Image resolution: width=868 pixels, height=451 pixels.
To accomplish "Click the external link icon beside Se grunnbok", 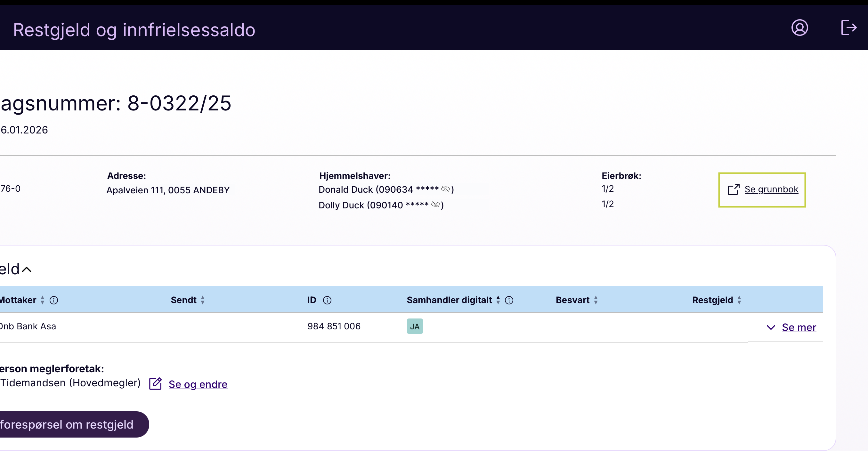I will [x=734, y=189].
